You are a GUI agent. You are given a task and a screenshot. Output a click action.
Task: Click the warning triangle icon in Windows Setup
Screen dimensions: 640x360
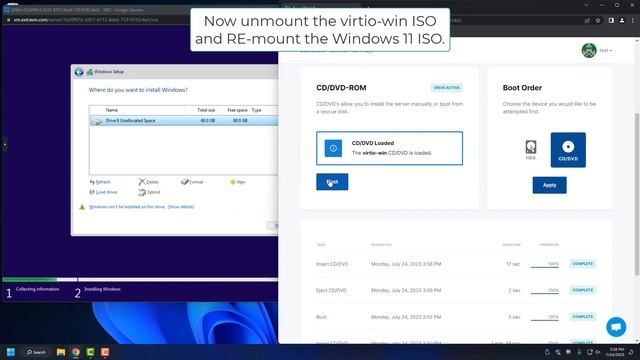(82, 207)
